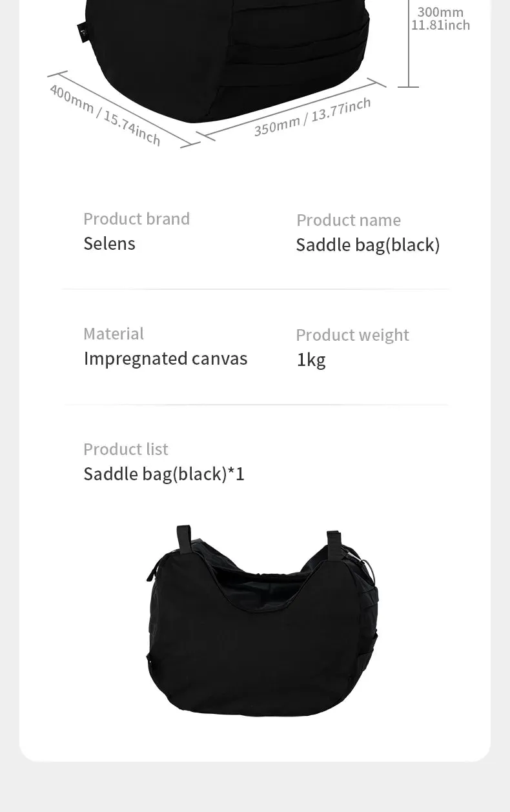Select the 400mm / 15.74inch dimension label

click(105, 115)
